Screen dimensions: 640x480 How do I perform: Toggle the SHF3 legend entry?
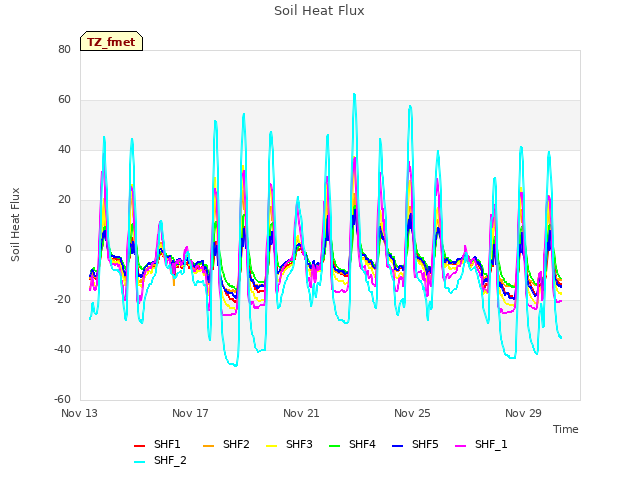pos(289,444)
